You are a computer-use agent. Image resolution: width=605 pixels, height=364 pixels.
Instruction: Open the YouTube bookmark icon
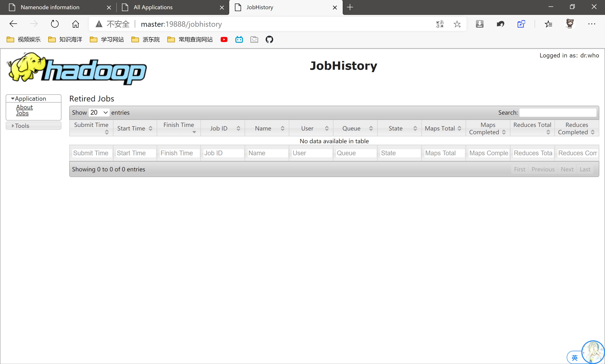[224, 39]
